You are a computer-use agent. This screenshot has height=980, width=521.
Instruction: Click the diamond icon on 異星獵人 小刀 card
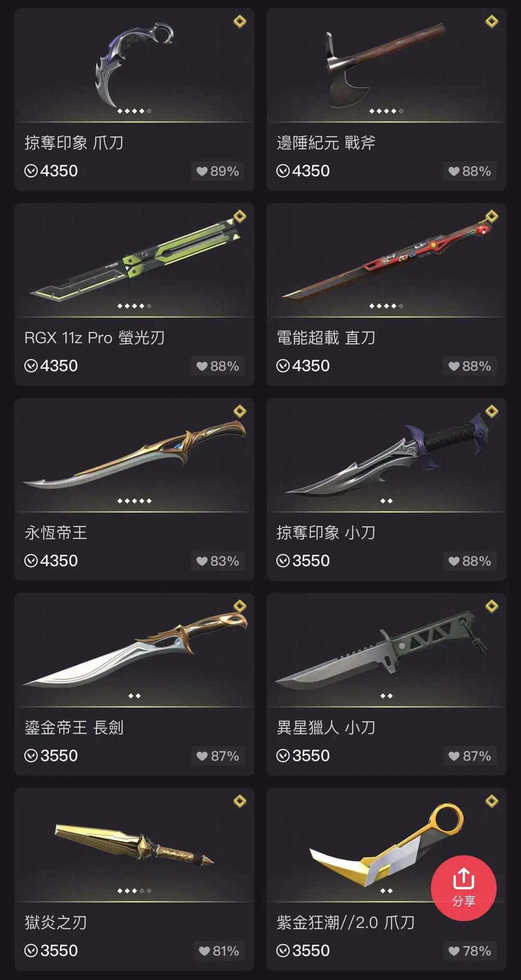pos(492,606)
